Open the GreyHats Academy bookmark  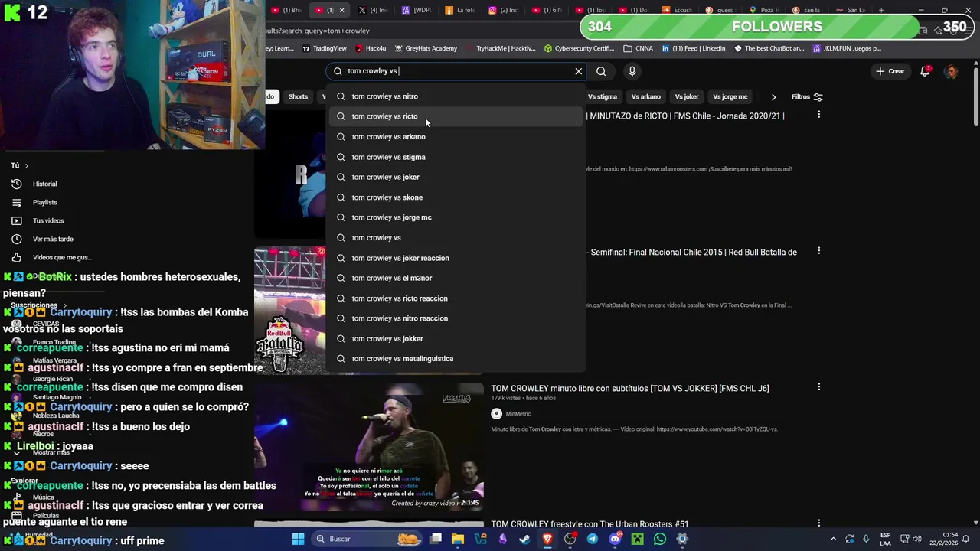426,48
